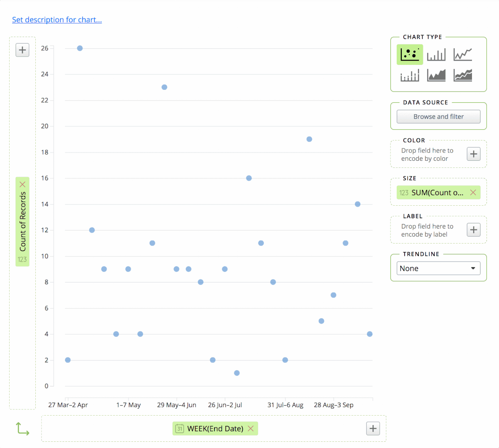Click the 123 badge on Count of Records
The height and width of the screenshot is (448, 499).
(x=22, y=259)
